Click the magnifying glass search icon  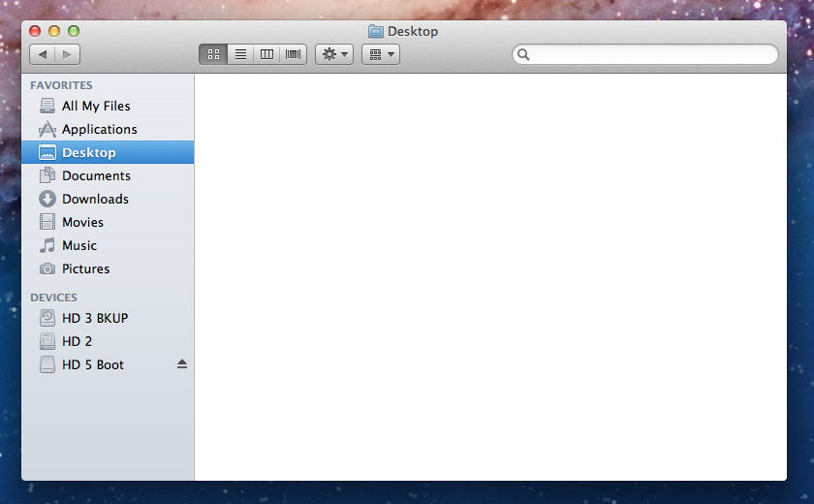point(523,54)
